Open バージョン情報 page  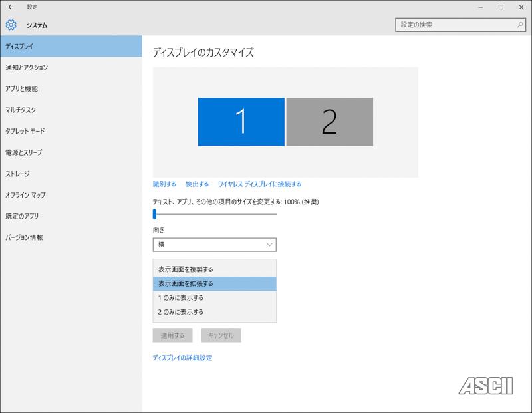pyautogui.click(x=71, y=237)
